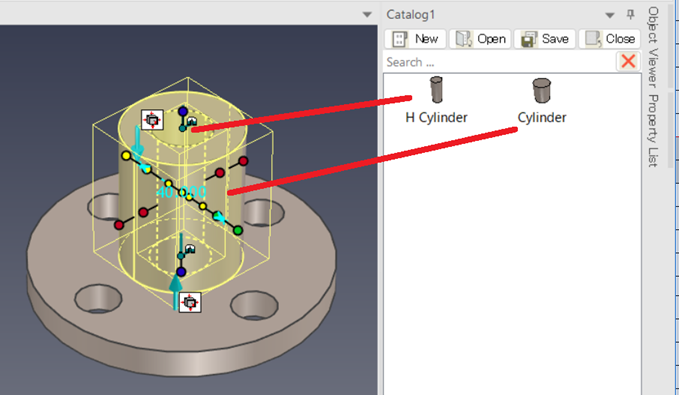Select the bottom blue handle knob

coord(181,272)
